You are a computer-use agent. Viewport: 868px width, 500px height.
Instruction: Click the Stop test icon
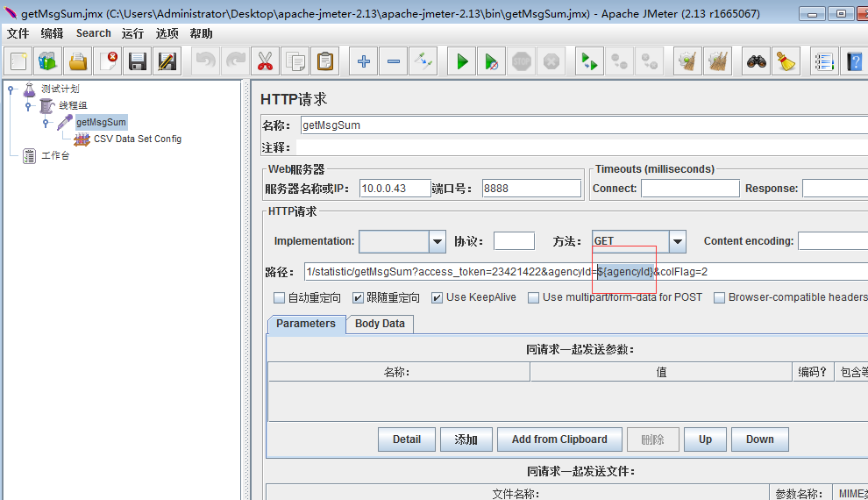[522, 61]
